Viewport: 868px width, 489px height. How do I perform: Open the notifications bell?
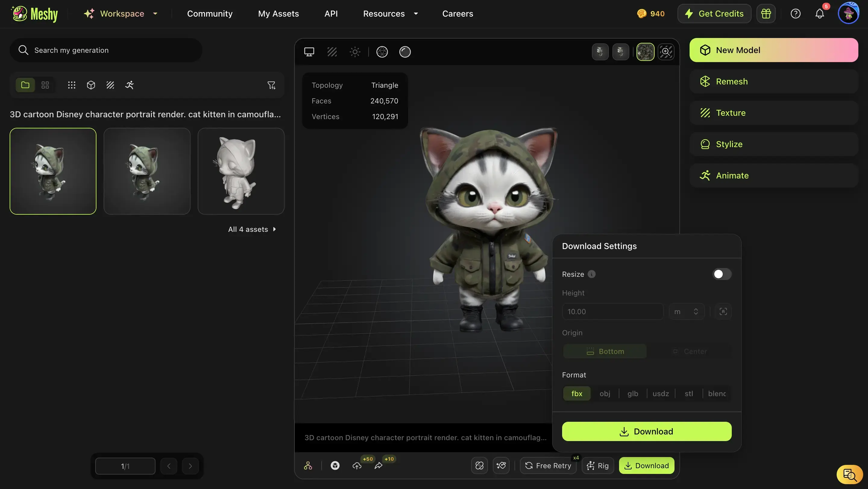pos(819,14)
